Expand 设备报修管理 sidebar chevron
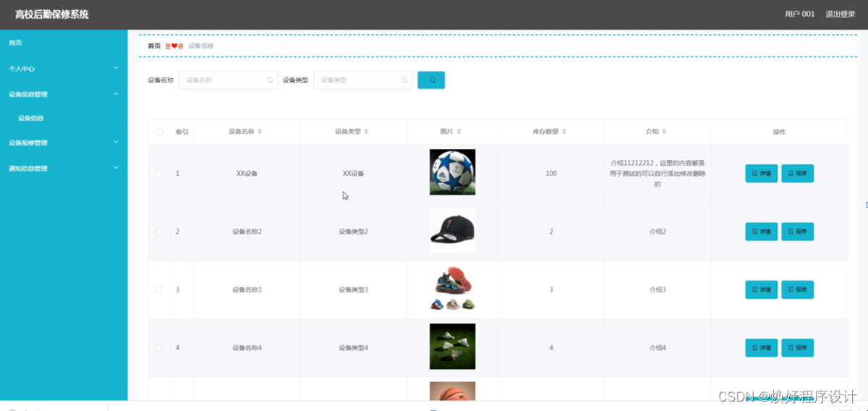The image size is (868, 411). point(116,143)
